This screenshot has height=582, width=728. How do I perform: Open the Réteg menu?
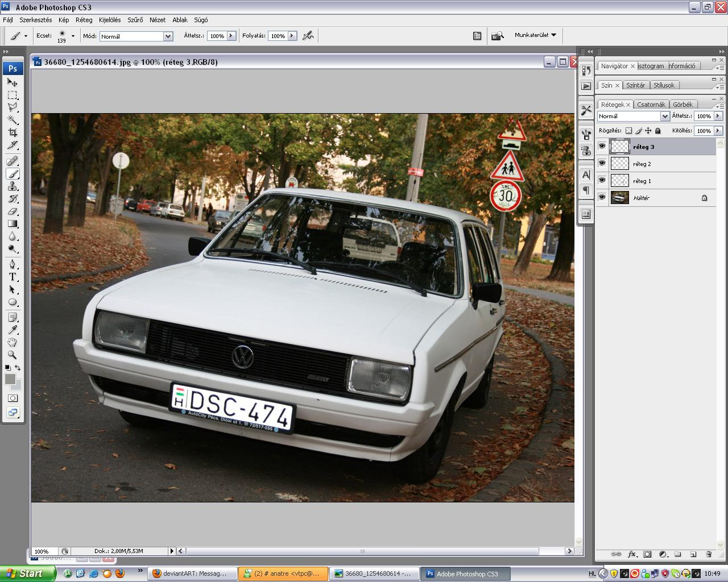pyautogui.click(x=84, y=20)
